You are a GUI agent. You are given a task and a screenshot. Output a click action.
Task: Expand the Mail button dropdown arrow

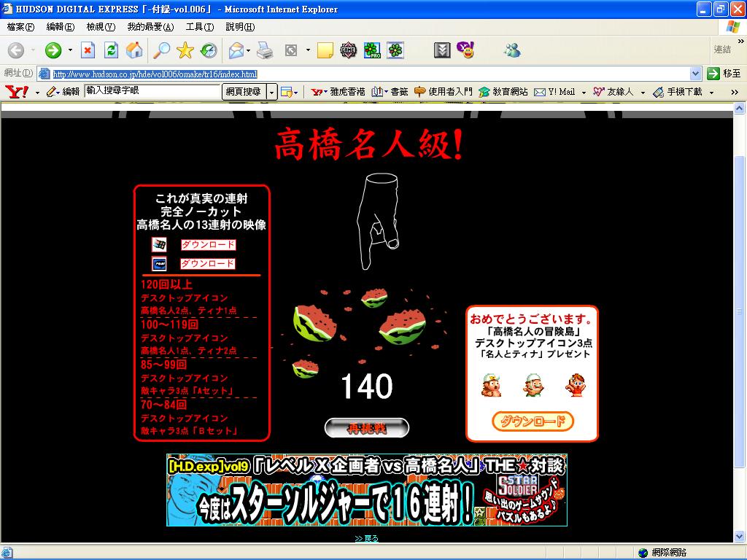[248, 50]
